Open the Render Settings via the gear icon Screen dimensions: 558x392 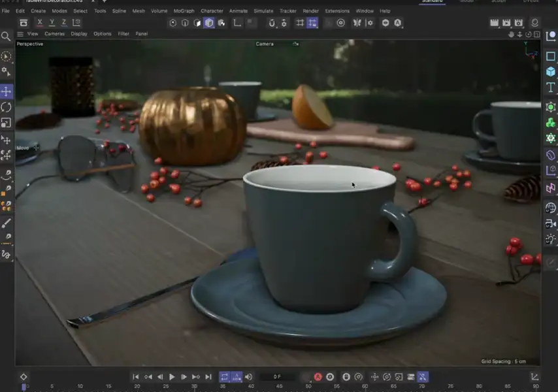[518, 22]
